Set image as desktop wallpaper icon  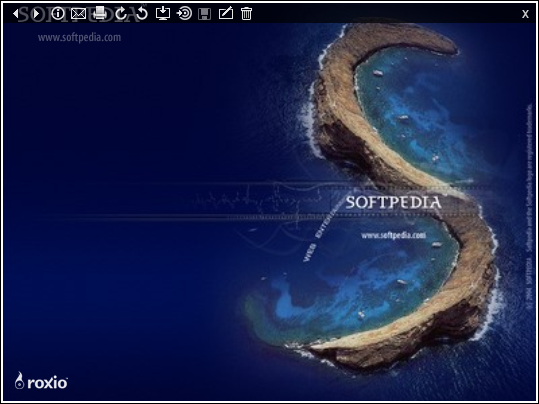(x=163, y=13)
